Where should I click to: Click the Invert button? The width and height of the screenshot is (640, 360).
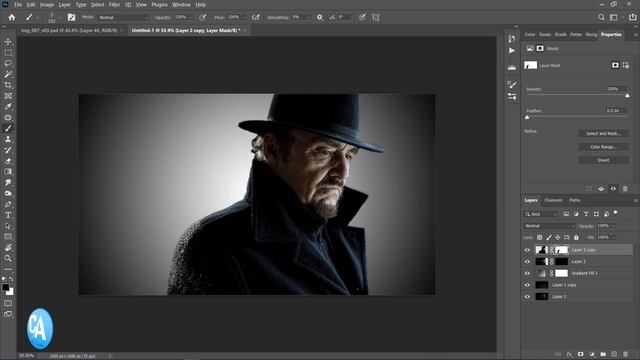click(x=603, y=160)
